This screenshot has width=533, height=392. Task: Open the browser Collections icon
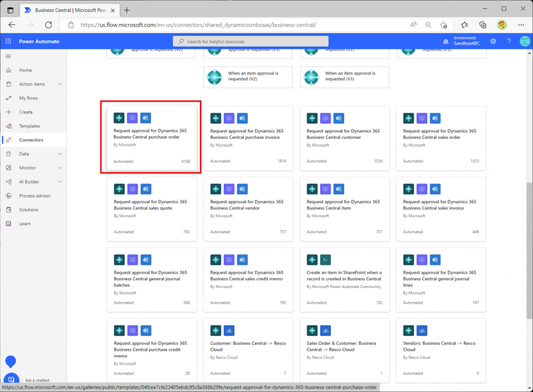pos(483,24)
